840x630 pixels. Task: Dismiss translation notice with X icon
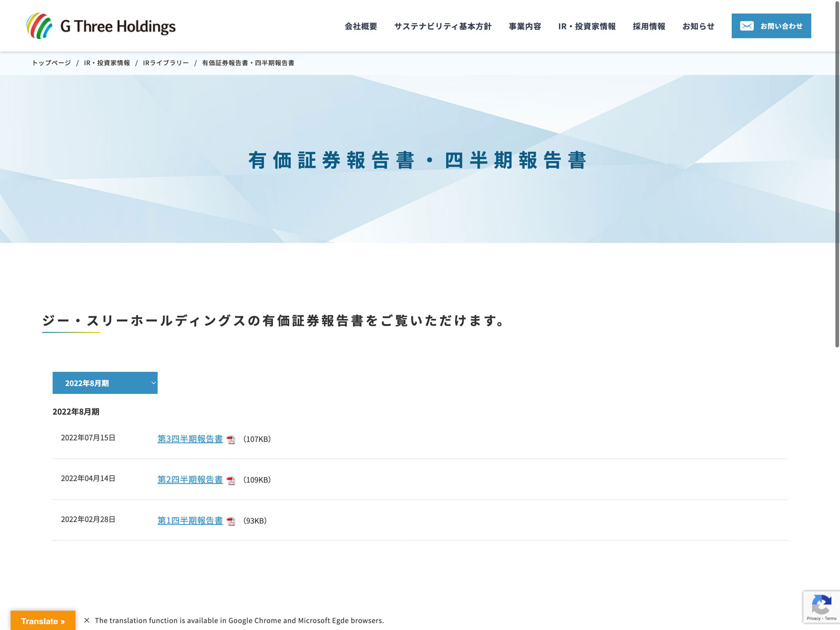point(87,621)
